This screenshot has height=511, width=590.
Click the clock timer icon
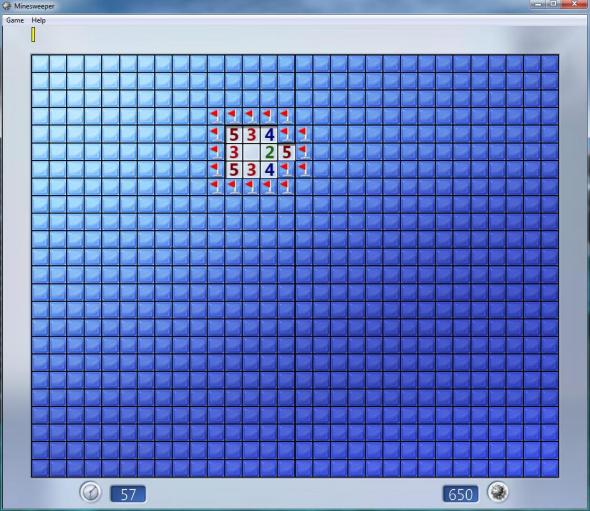coord(90,492)
